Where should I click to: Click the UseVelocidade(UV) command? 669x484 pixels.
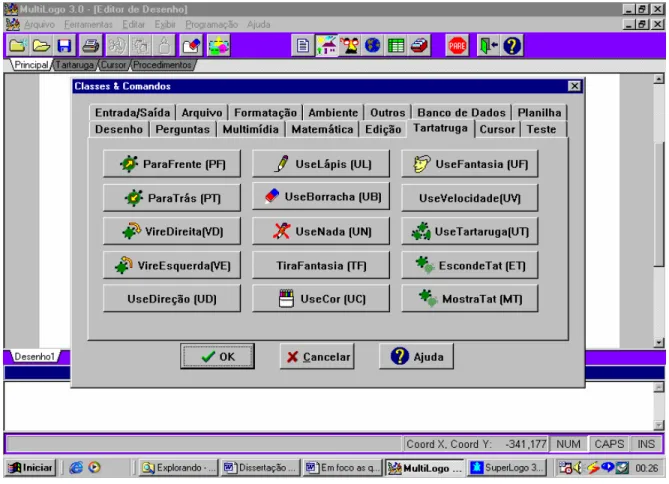point(470,198)
